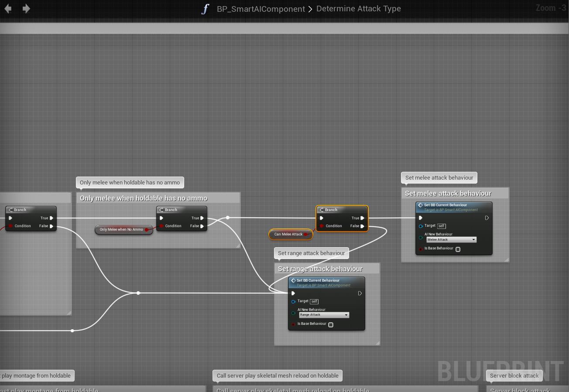569x392 pixels.
Task: Click the function icon beside BP_SmartAIComponent
Action: coord(205,9)
